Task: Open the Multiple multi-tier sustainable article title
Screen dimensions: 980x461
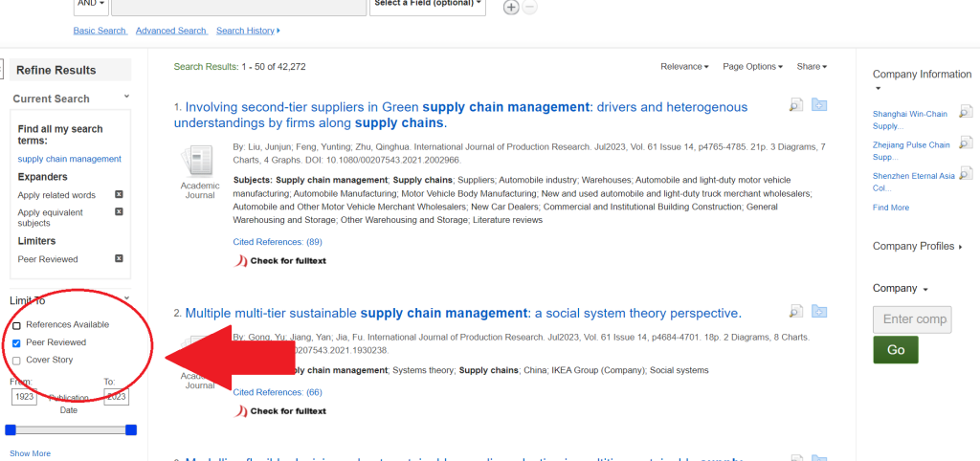Action: [x=463, y=313]
